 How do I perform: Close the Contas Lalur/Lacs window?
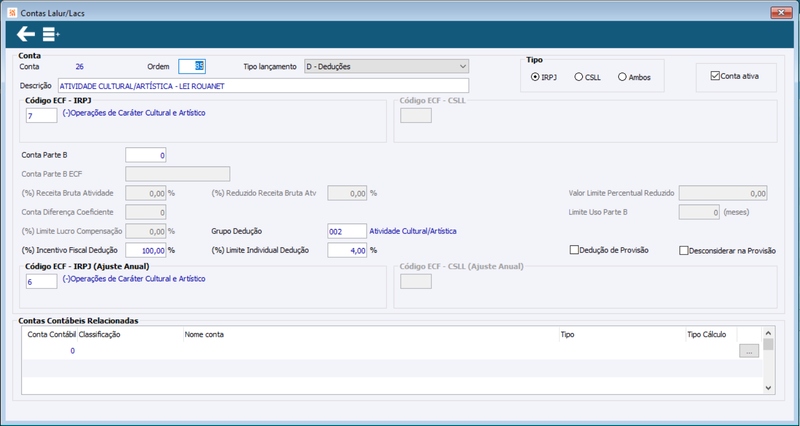[x=781, y=13]
